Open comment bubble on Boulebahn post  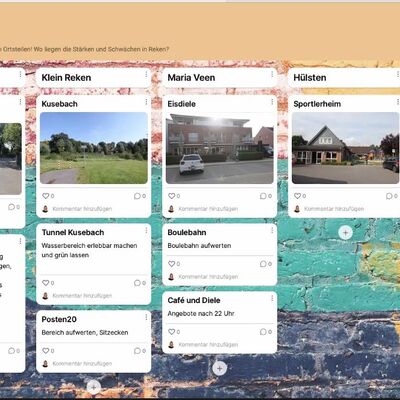[263, 264]
